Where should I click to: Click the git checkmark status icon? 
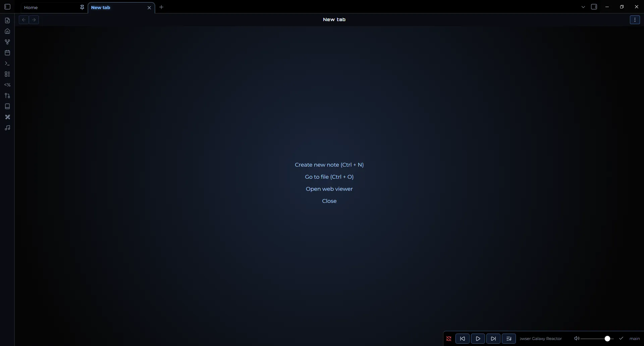point(621,339)
